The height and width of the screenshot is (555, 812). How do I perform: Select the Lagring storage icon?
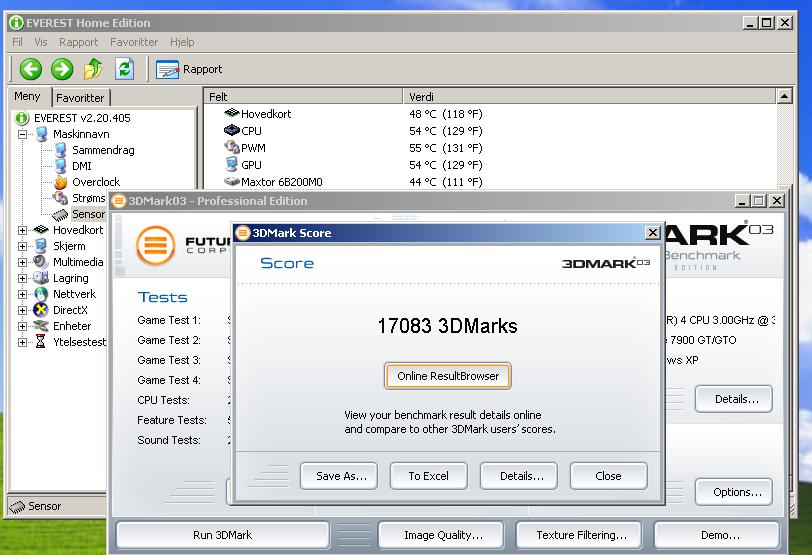(x=41, y=278)
